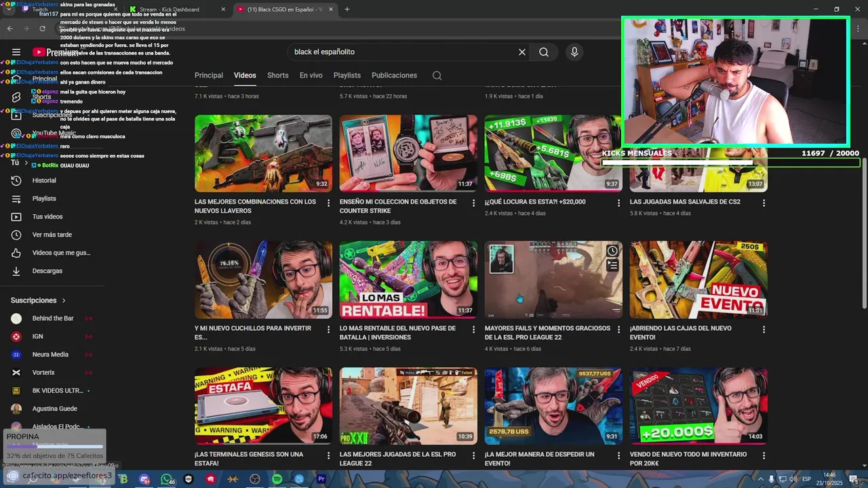Open a new browser tab with plus

click(x=347, y=9)
